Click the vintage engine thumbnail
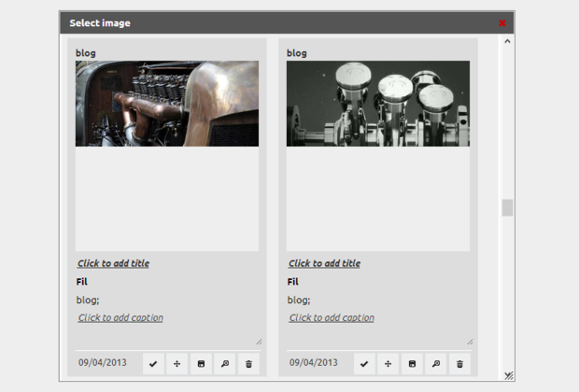Viewport: 579px width, 392px height. [x=167, y=104]
